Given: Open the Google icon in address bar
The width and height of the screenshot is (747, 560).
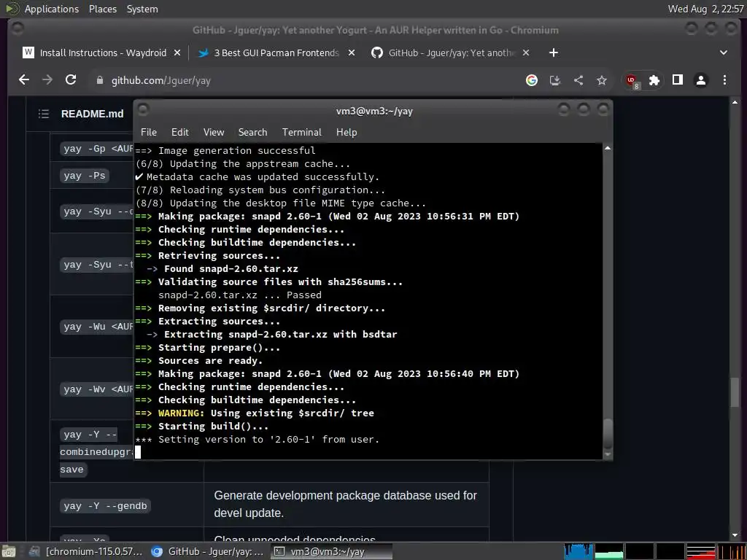Looking at the screenshot, I should click(532, 80).
